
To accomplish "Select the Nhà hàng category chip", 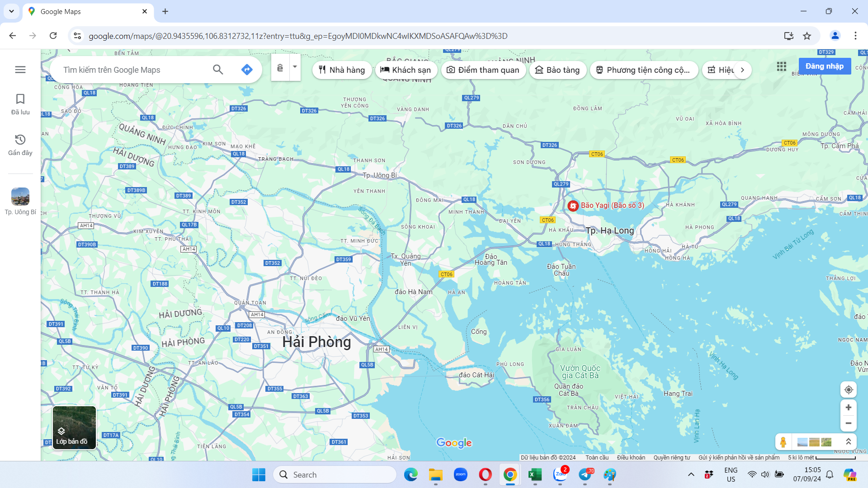I will [x=342, y=70].
